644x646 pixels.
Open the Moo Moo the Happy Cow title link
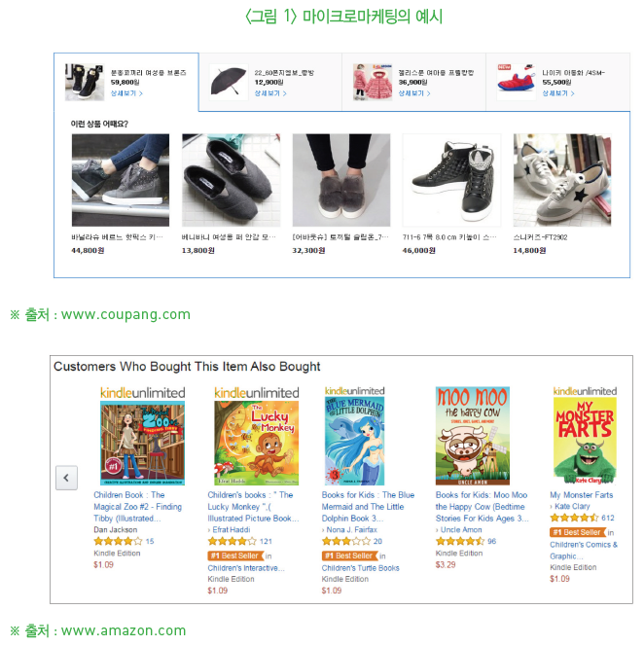click(483, 506)
